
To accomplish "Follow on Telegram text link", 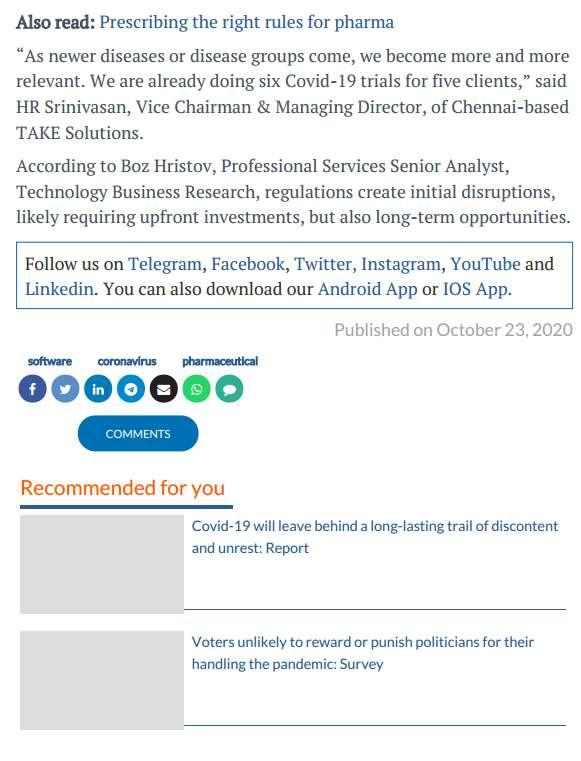I will [x=165, y=264].
